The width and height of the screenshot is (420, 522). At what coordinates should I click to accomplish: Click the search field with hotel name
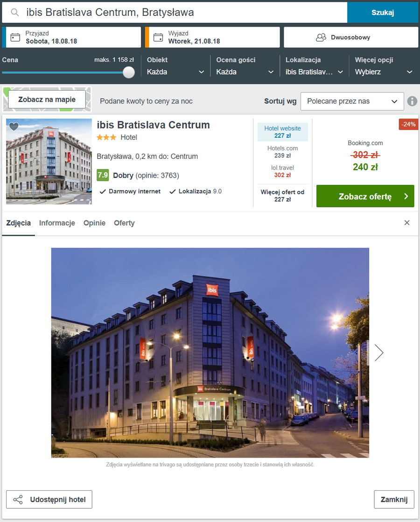pos(175,13)
